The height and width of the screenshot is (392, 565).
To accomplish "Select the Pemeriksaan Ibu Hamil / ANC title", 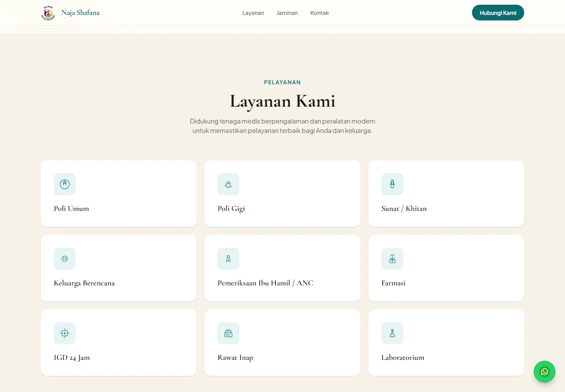I will pyautogui.click(x=265, y=283).
